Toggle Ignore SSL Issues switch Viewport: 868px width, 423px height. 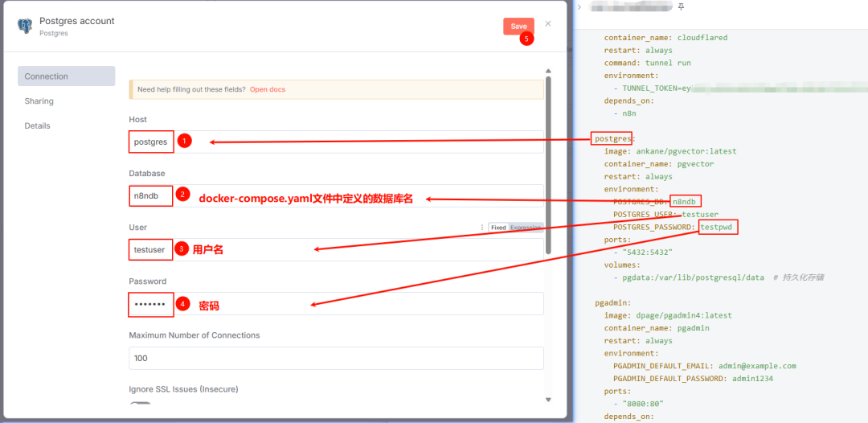click(x=140, y=403)
